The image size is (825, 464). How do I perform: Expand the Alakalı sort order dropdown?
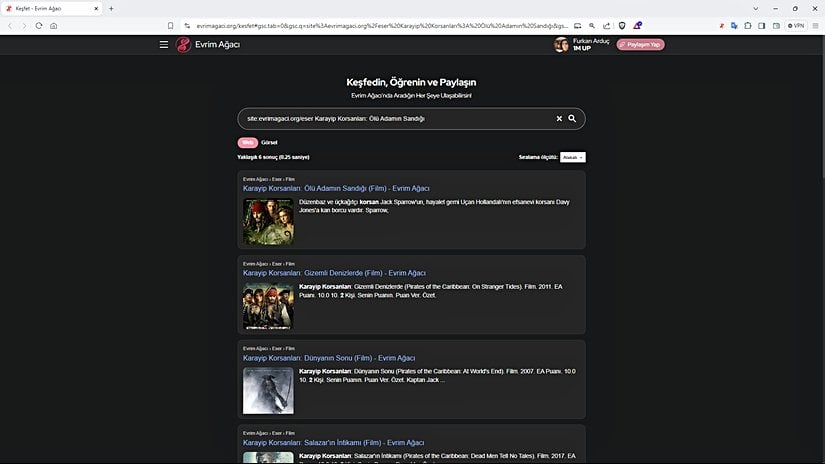[572, 157]
